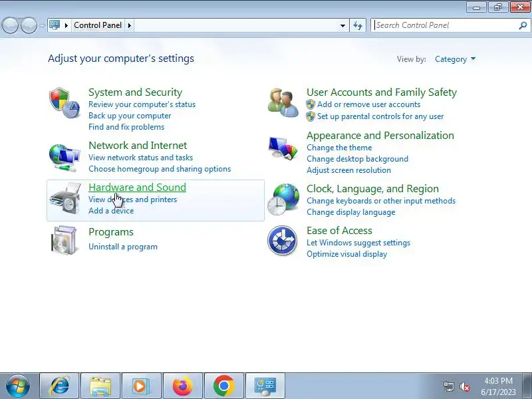
Task: Click Choose homegroup and sharing options
Action: tap(160, 169)
